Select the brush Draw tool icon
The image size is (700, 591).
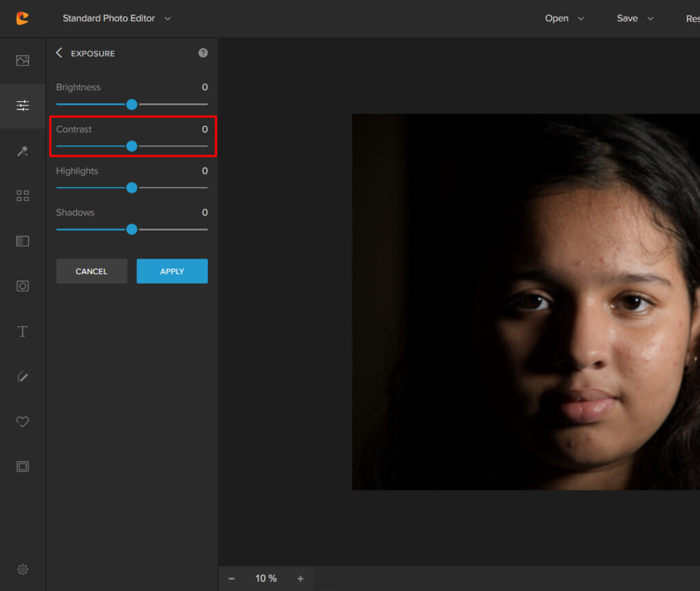tap(23, 377)
